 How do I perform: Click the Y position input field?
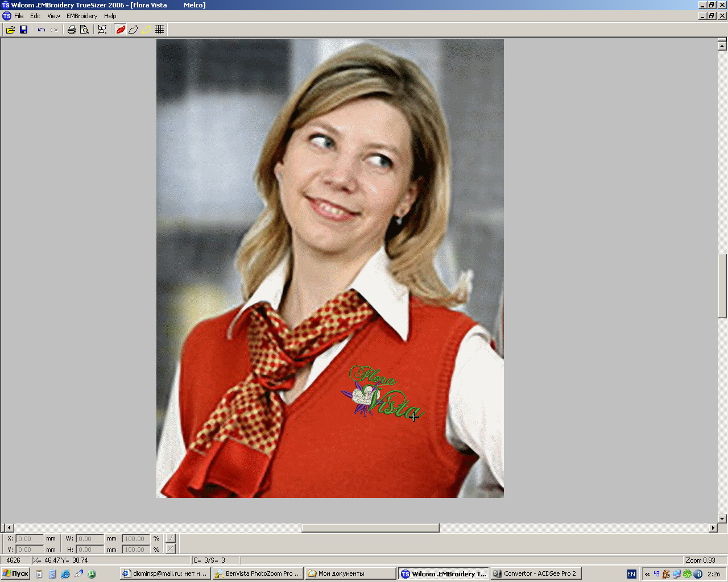(x=30, y=550)
